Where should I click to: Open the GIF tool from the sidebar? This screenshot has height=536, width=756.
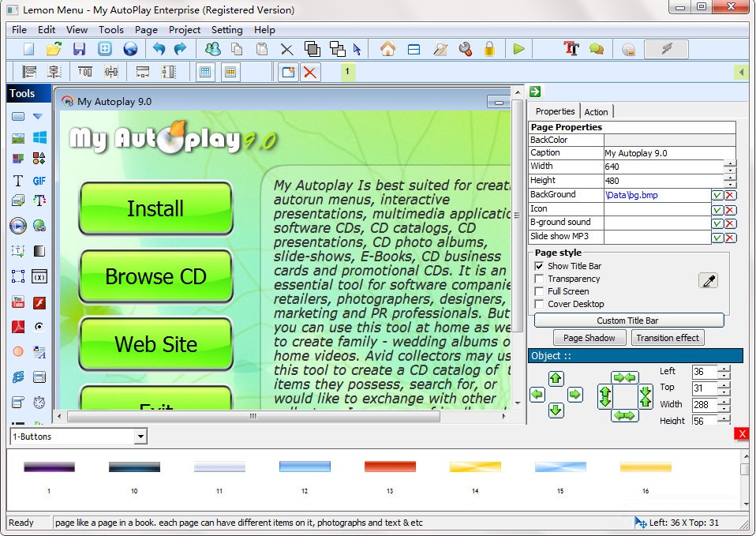[39, 180]
